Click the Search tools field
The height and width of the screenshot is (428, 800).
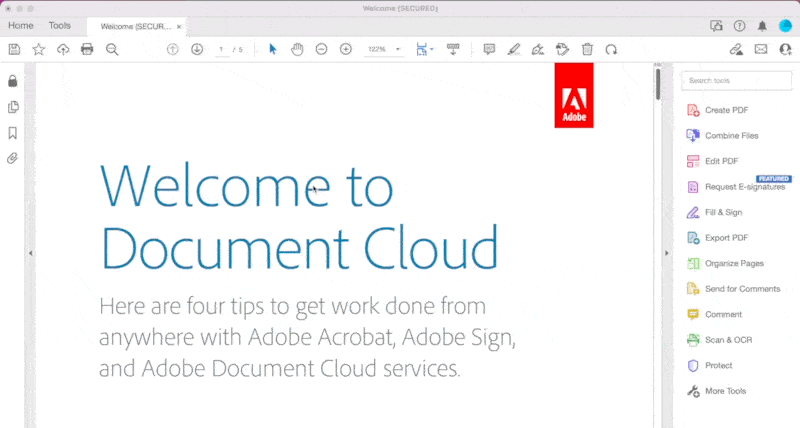[x=736, y=81]
